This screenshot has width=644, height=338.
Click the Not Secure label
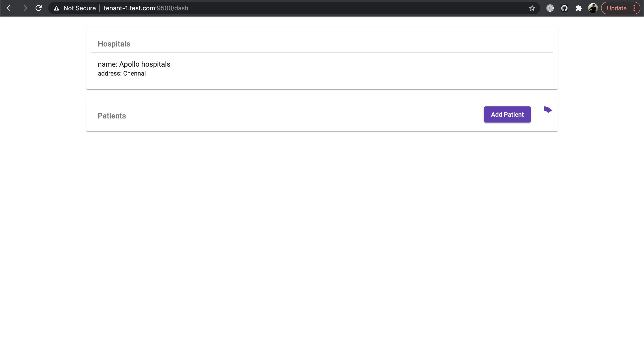[80, 8]
